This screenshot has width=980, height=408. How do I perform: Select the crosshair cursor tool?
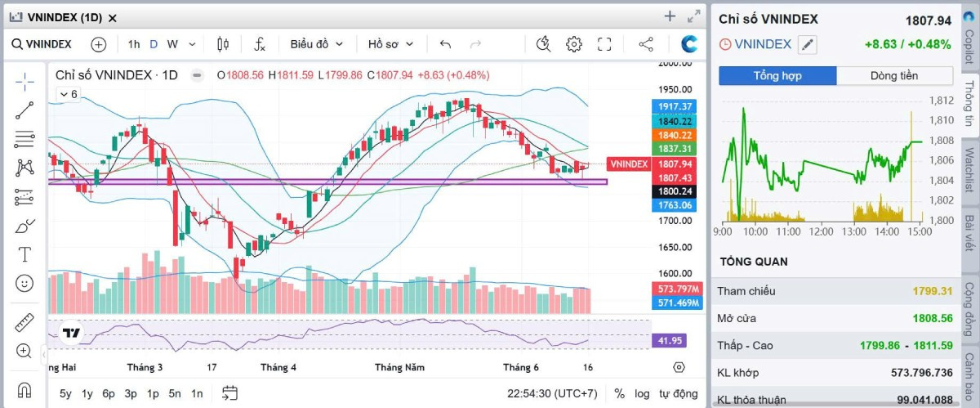point(24,81)
